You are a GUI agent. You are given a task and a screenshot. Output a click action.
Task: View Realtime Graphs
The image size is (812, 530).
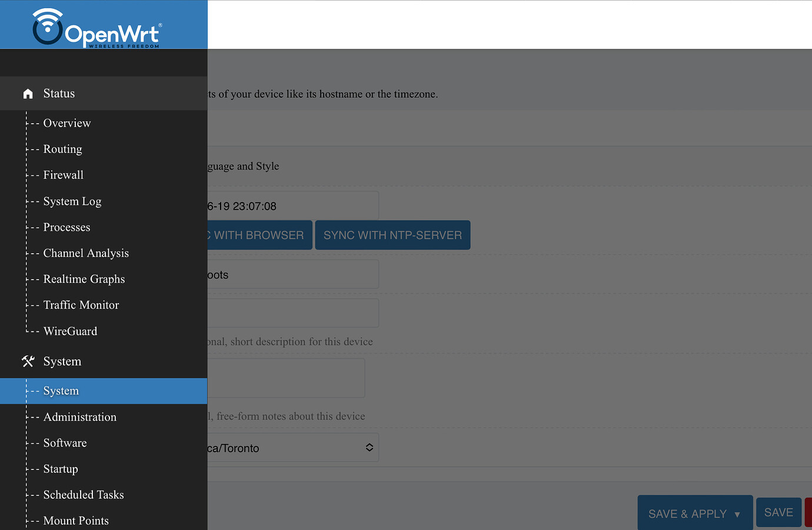[x=84, y=279]
